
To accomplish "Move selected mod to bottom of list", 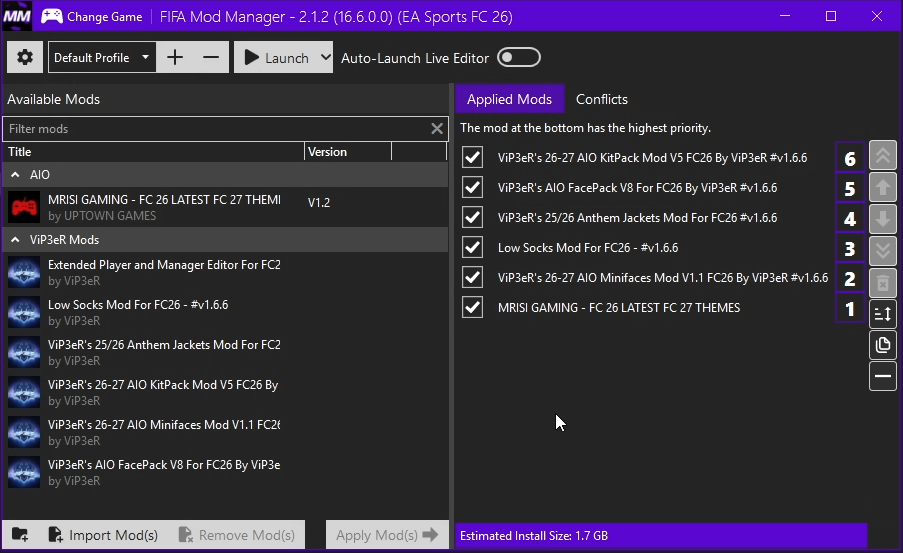I will click(x=883, y=251).
